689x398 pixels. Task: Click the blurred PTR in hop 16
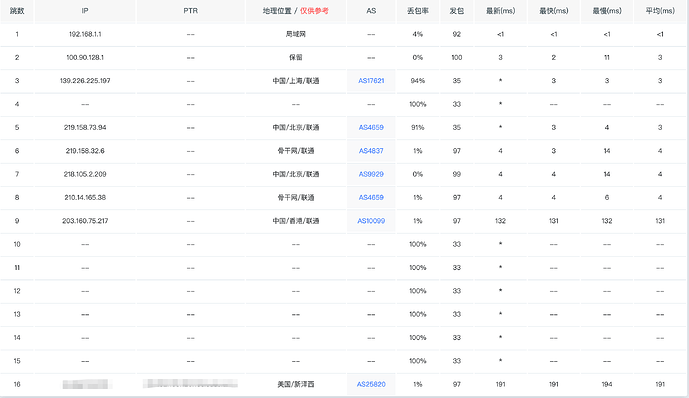pos(190,384)
